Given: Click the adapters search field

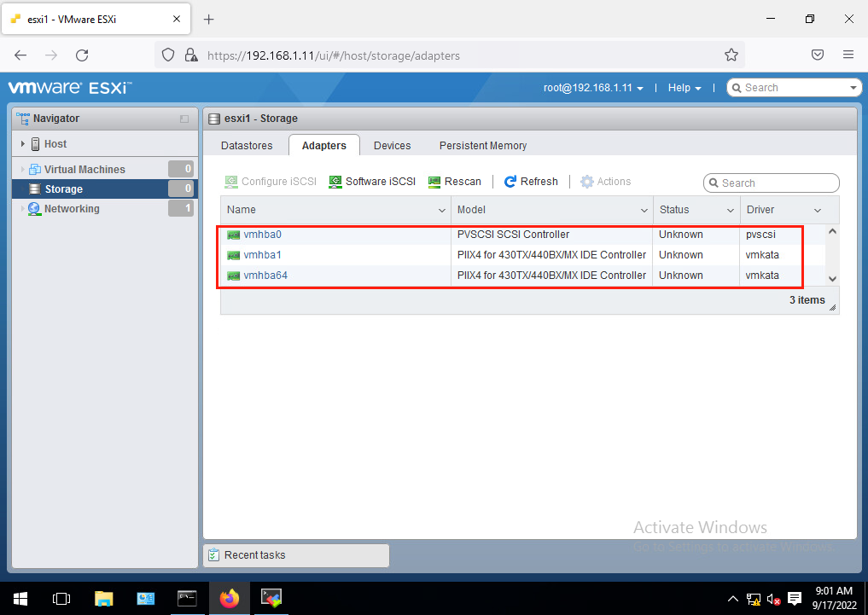Looking at the screenshot, I should (771, 183).
